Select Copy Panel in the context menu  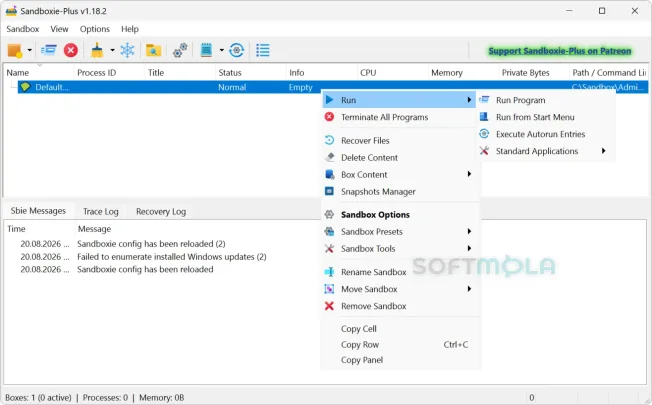[362, 360]
